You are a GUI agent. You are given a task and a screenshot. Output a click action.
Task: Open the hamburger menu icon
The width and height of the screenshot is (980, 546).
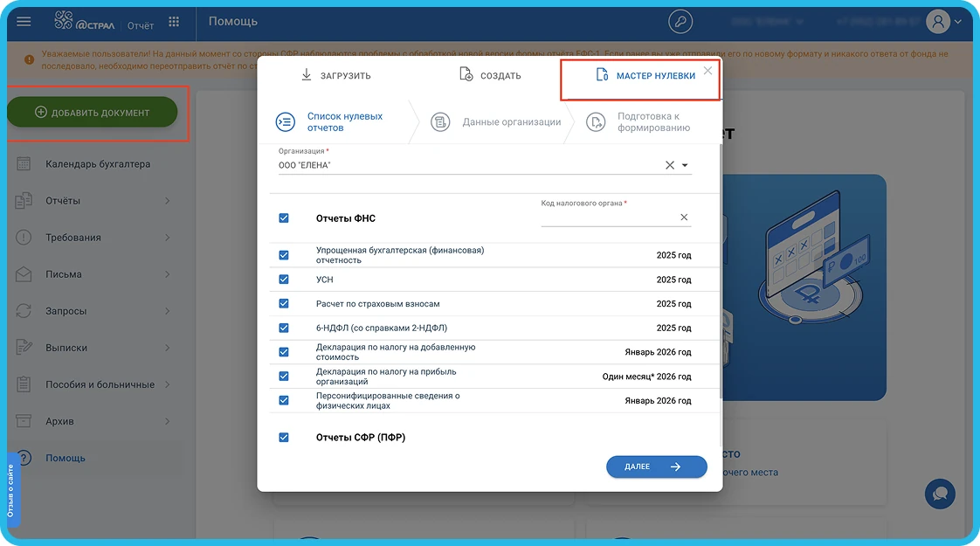tap(24, 22)
